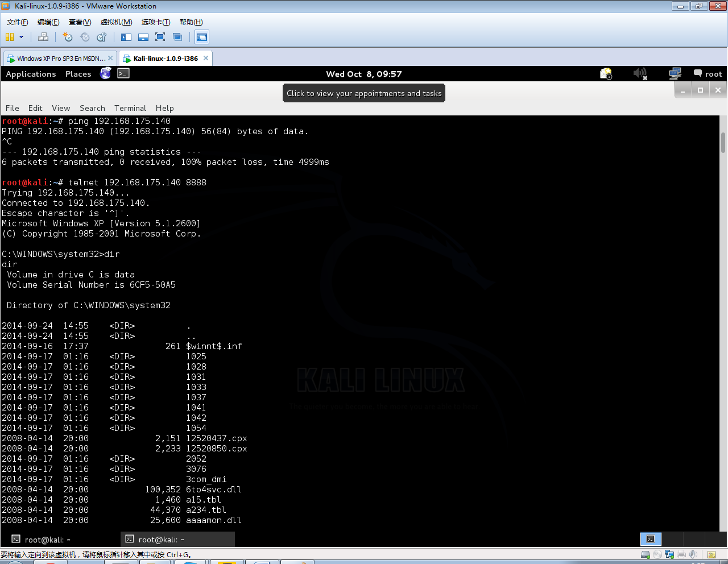Open the terminal's Search menu
728x564 pixels.
click(92, 108)
